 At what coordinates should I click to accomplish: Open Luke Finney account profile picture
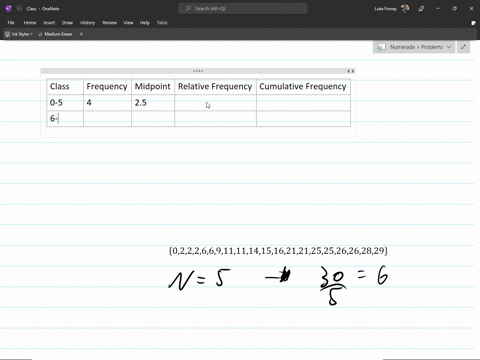(405, 9)
